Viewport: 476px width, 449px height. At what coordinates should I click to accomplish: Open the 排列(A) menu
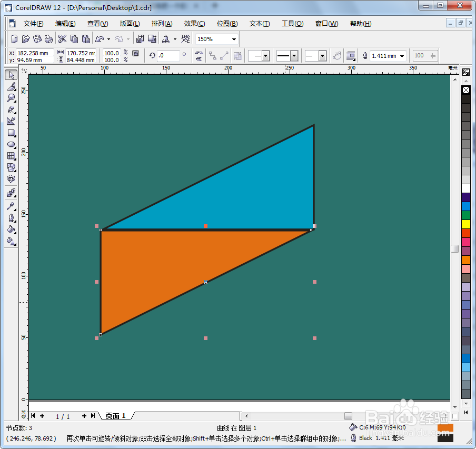(x=162, y=24)
